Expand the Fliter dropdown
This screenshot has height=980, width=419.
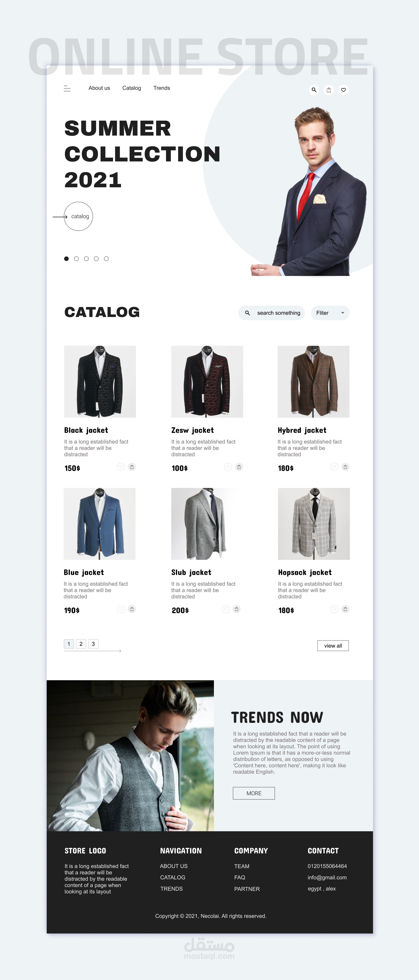330,313
